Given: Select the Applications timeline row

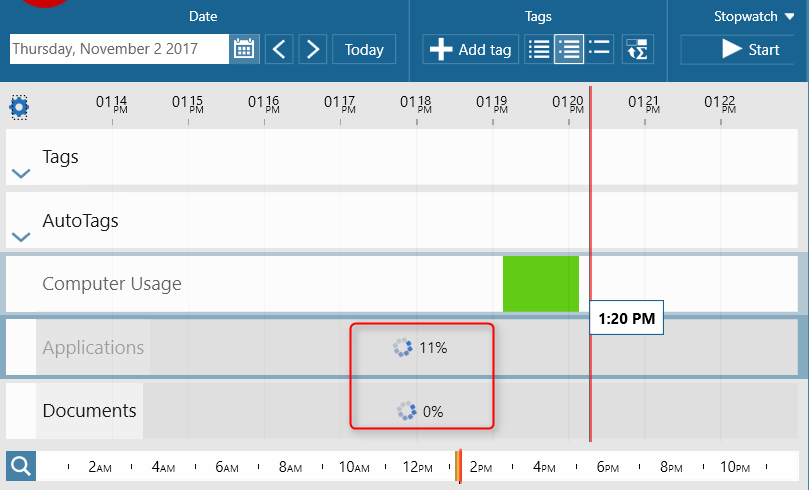Looking at the screenshot, I should pos(93,348).
